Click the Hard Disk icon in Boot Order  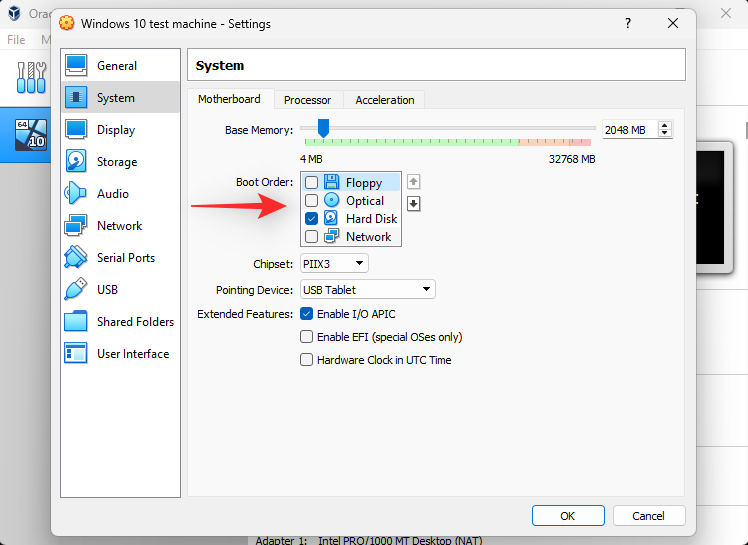(x=332, y=218)
